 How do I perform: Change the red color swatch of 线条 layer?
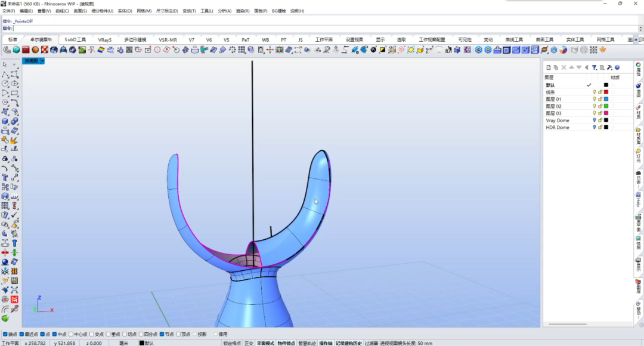[x=606, y=92]
